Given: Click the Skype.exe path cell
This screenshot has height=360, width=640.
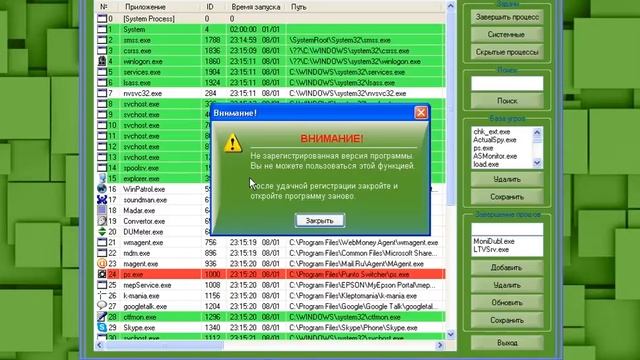Looking at the screenshot, I should (353, 327).
